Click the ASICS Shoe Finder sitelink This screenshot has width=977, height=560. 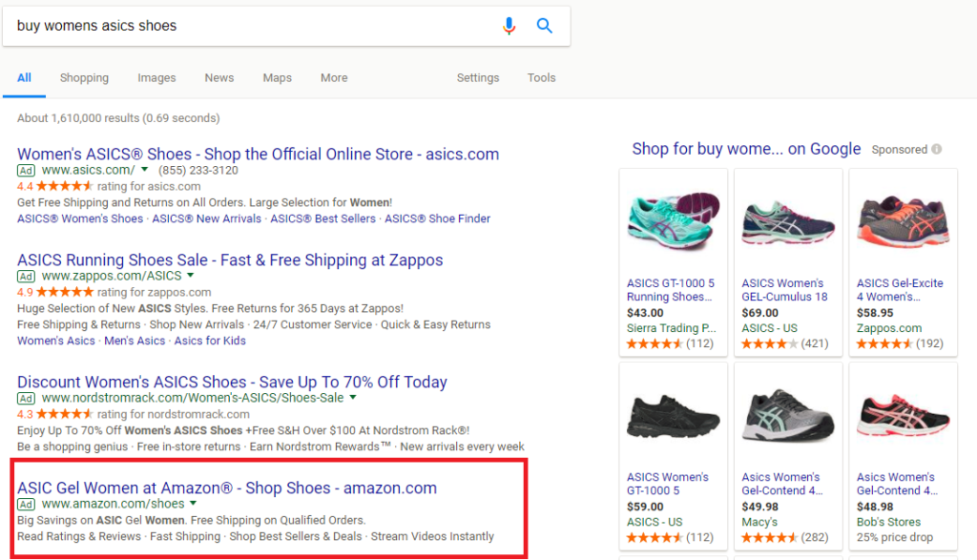pyautogui.click(x=438, y=218)
